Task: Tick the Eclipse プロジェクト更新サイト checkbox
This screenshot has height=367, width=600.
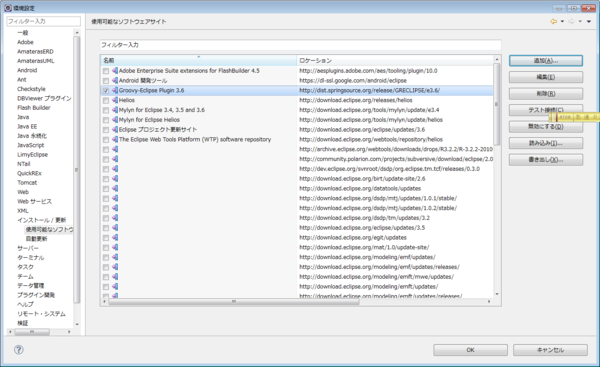Action: point(106,130)
